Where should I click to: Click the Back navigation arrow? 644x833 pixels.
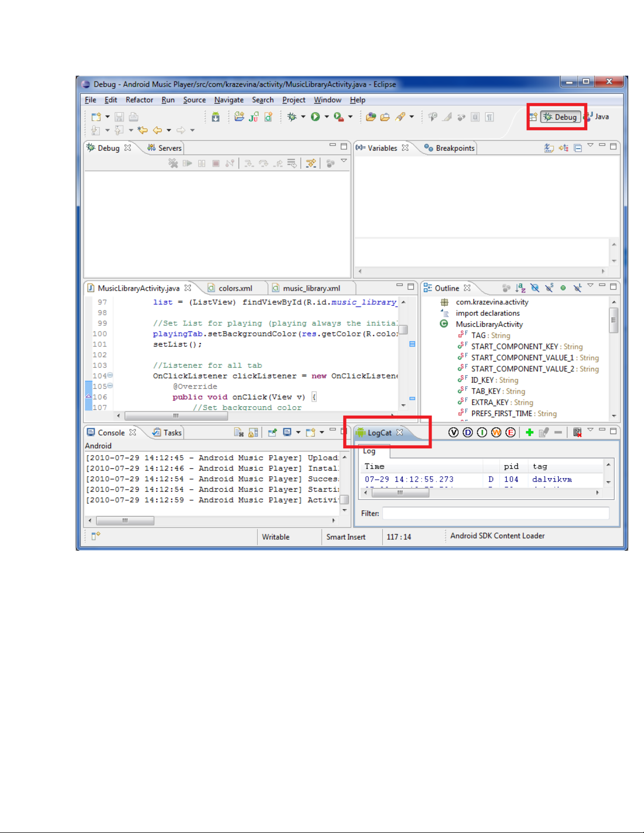tap(157, 130)
